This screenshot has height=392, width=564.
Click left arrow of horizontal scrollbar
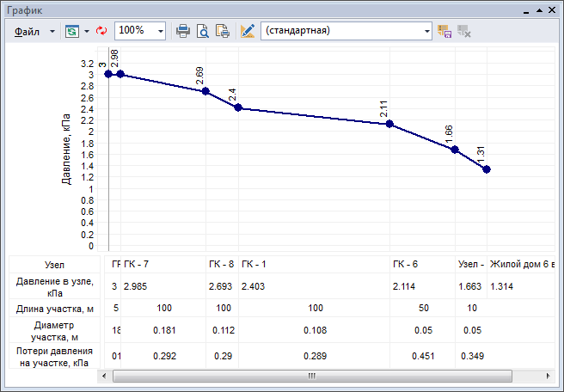pyautogui.click(x=107, y=377)
